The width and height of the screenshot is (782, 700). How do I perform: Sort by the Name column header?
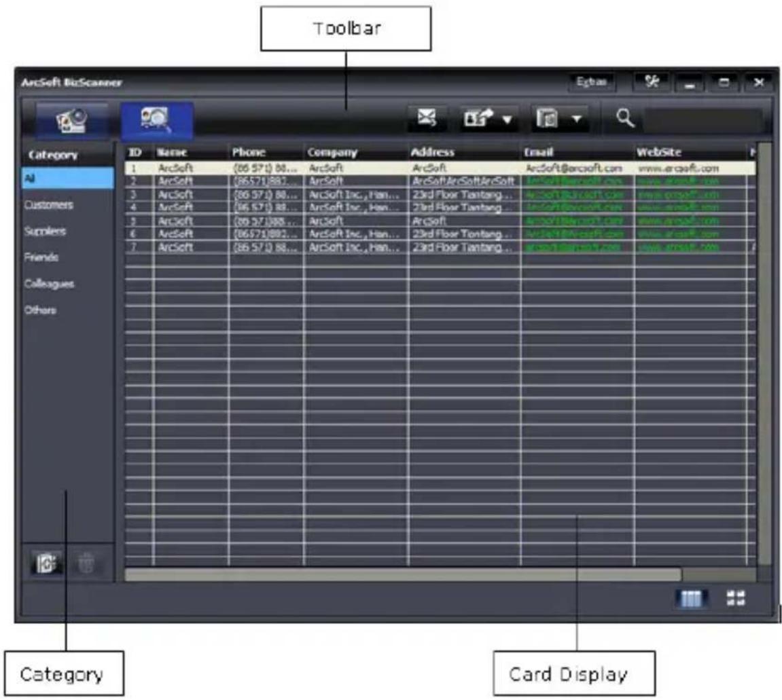tap(191, 153)
